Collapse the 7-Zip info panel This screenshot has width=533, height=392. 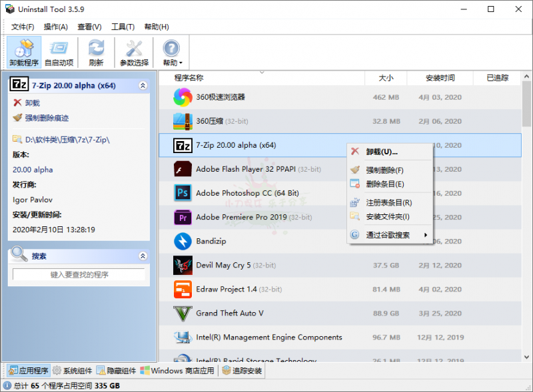143,85
